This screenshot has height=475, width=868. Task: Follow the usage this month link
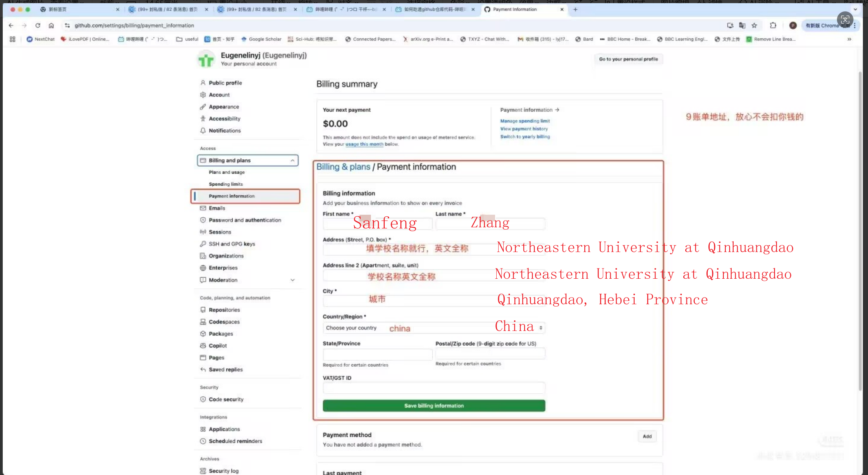click(x=364, y=144)
